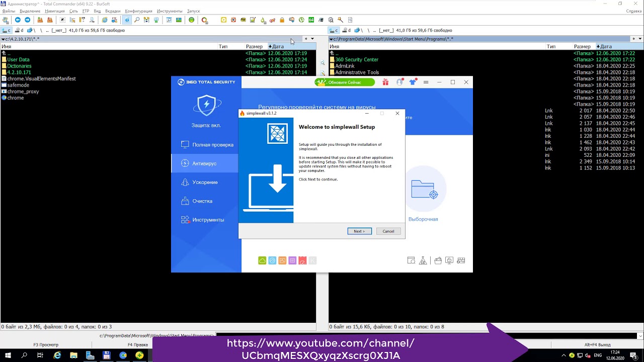Open the Запуск menu
This screenshot has width=644, height=362.
(193, 11)
